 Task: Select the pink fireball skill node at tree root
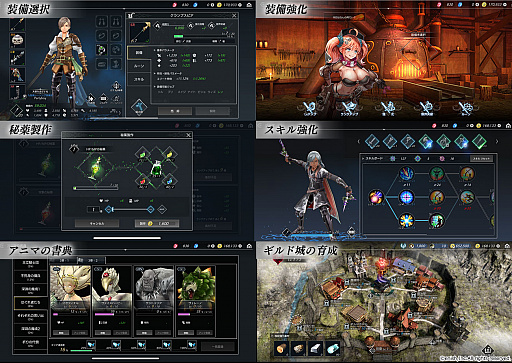376,197
